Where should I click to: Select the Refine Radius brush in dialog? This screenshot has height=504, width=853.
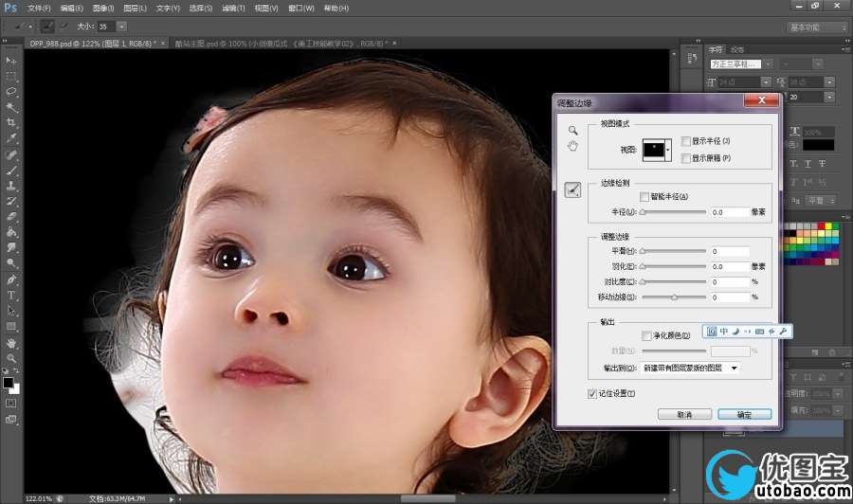pos(572,189)
